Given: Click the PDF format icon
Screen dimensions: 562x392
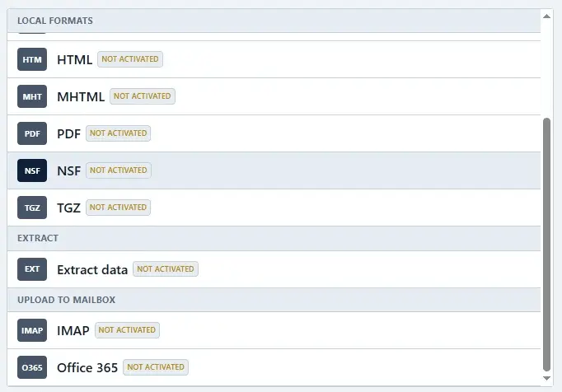Looking at the screenshot, I should 32,133.
